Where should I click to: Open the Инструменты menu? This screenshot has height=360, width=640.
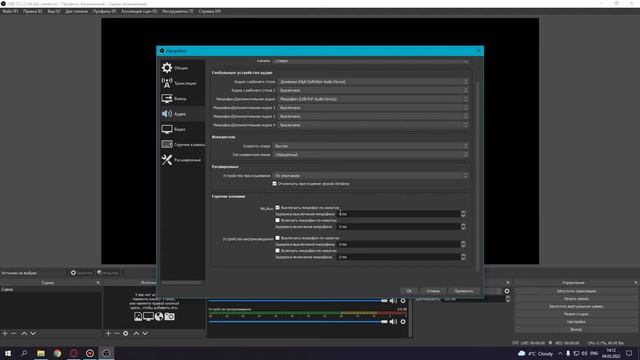(x=177, y=11)
